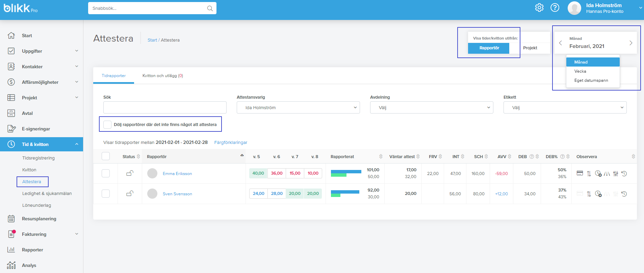Viewport: 644px width, 273px height.
Task: Open the Etikett dropdown
Action: click(565, 107)
